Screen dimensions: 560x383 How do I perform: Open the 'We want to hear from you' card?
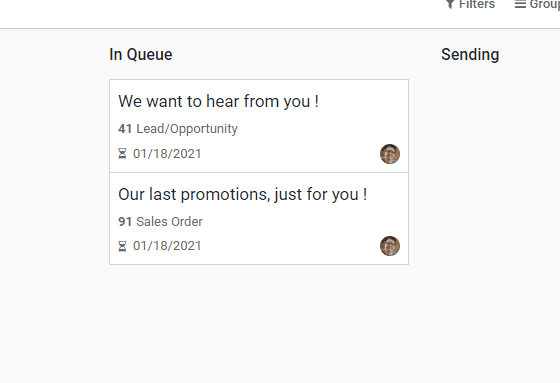click(259, 126)
